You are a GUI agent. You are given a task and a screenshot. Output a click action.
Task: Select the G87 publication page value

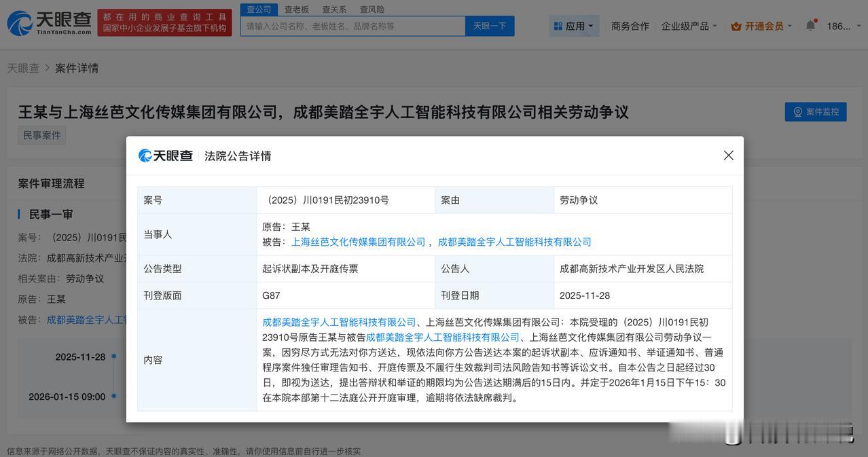point(271,296)
